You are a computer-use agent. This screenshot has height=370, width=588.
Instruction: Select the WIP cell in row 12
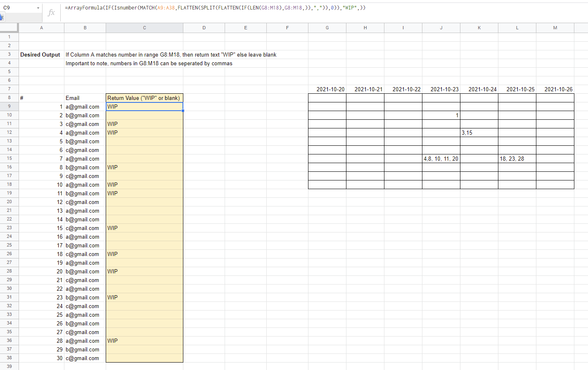click(x=145, y=133)
